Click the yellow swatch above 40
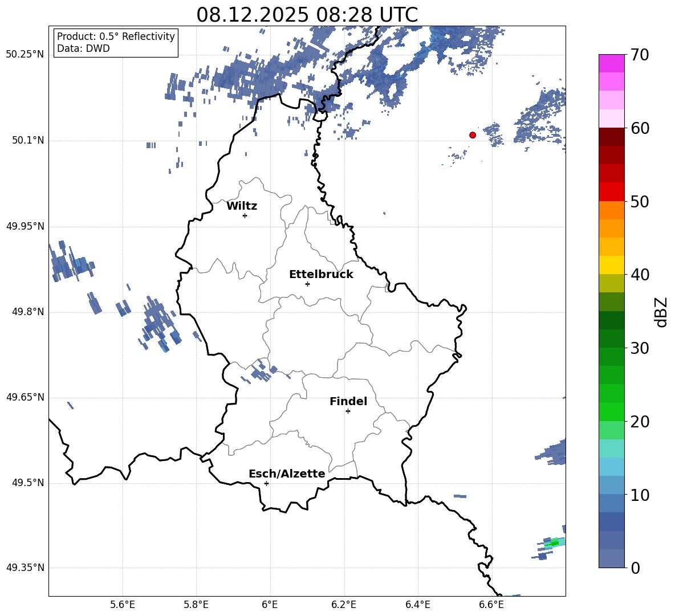 tap(611, 266)
